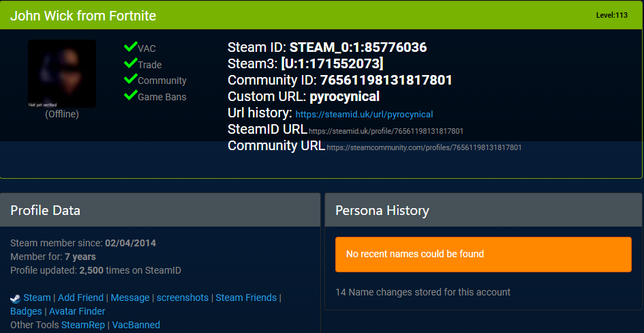Open the SteamID URL profile link
Viewport: 644px width, 333px height.
point(386,131)
